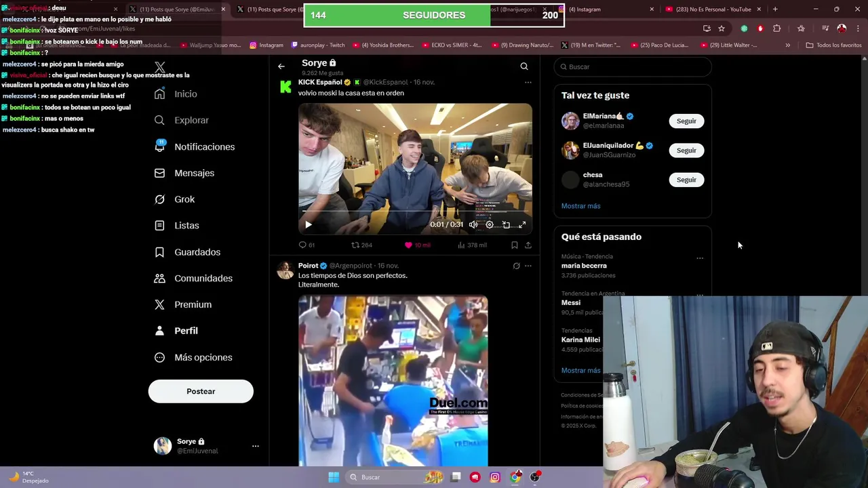Click the Premium X icon in sidebar
The width and height of the screenshot is (868, 488).
(x=159, y=304)
